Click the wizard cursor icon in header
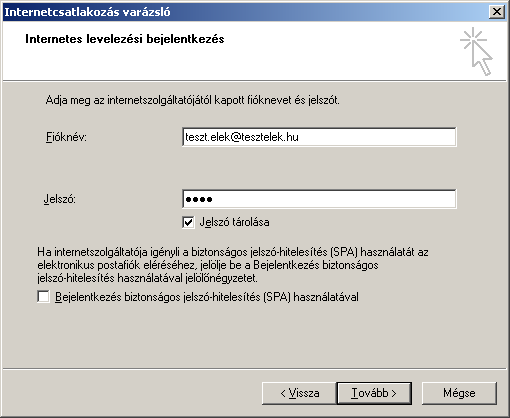Screen dimensions: 510x418 [477, 51]
